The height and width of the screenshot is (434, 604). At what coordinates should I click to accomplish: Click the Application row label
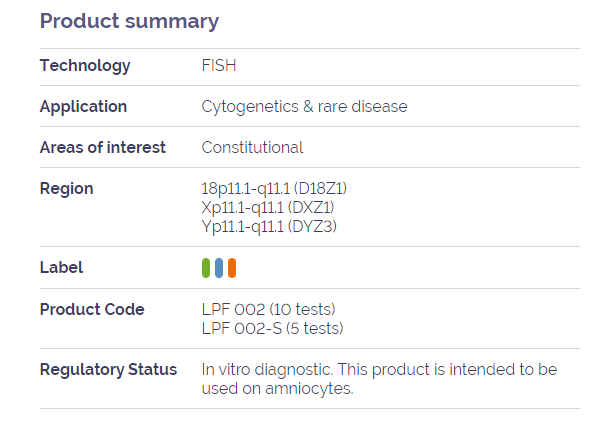[84, 107]
